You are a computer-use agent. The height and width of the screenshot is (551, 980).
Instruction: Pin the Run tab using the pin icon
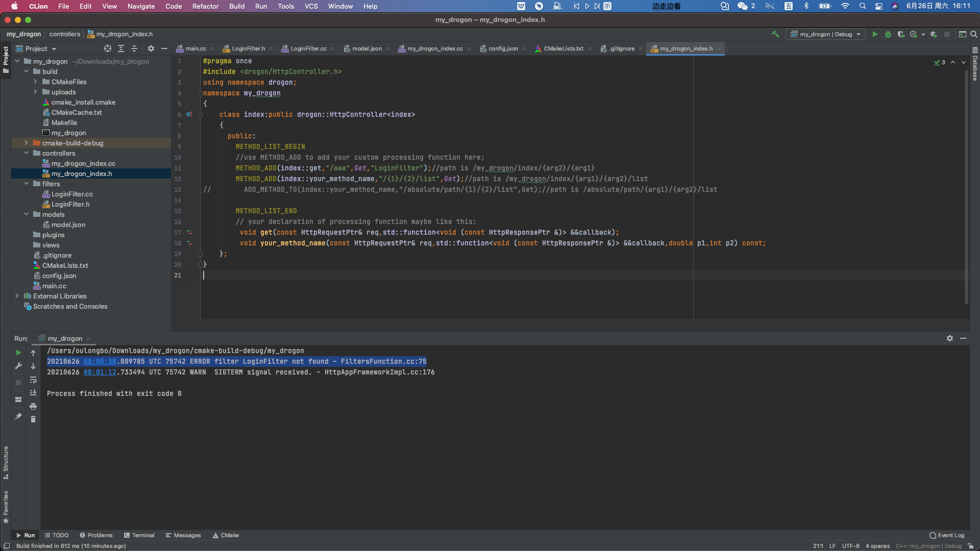coord(18,417)
